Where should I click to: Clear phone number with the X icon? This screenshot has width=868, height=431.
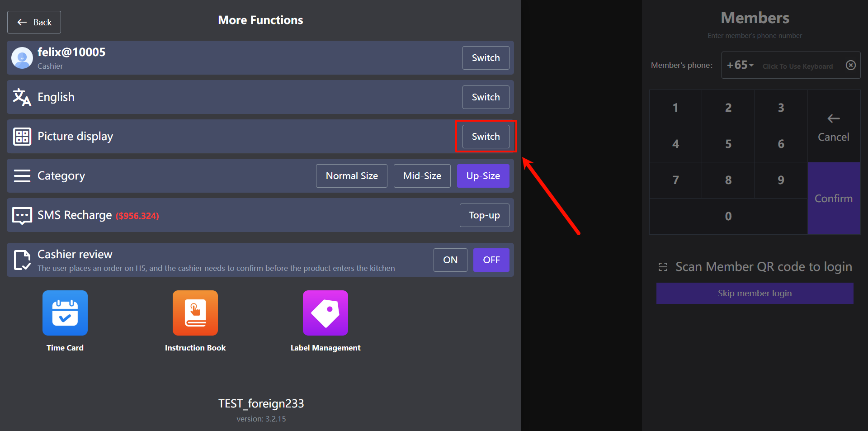pos(850,66)
